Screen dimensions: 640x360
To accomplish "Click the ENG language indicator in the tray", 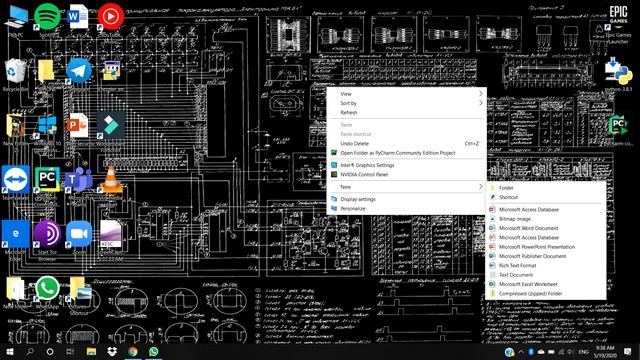I will pos(584,351).
